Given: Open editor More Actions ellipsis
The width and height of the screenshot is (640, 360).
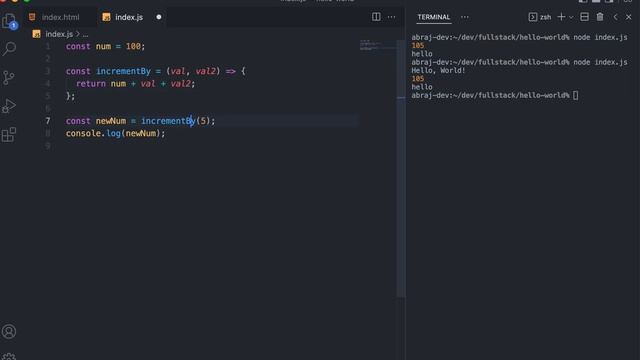Looking at the screenshot, I should point(391,17).
